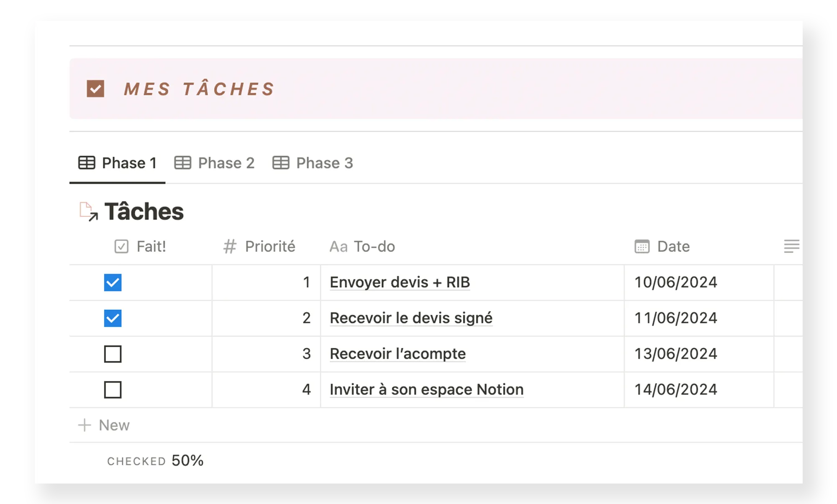Uncheck the Envoyer devis + RIB task

point(113,282)
